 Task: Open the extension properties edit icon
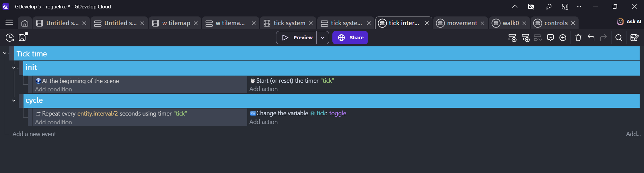634,38
